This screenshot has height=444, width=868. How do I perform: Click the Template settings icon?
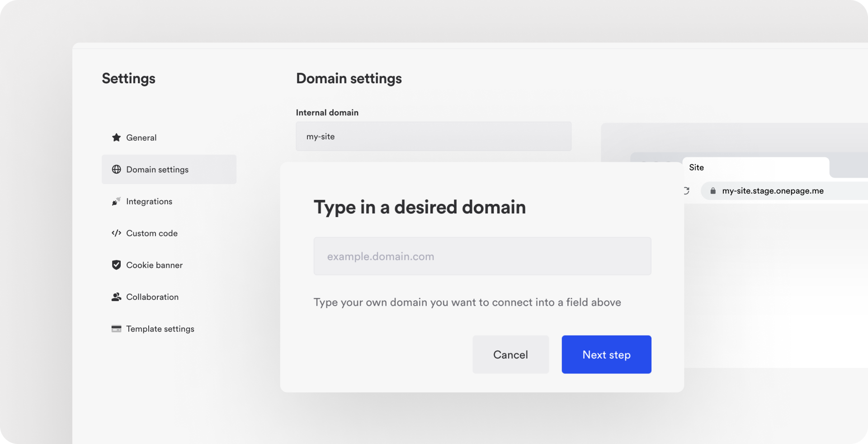[116, 329]
